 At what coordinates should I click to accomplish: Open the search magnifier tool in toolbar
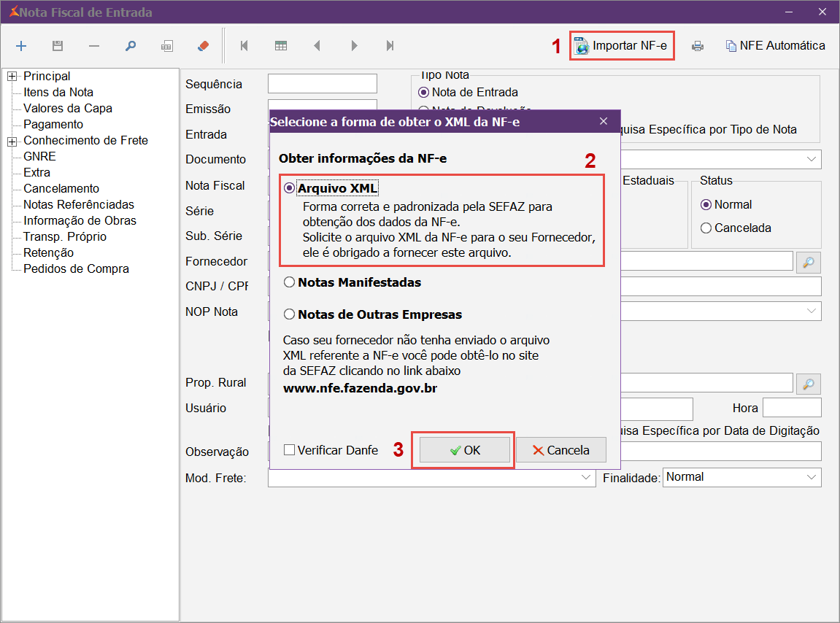tap(130, 46)
